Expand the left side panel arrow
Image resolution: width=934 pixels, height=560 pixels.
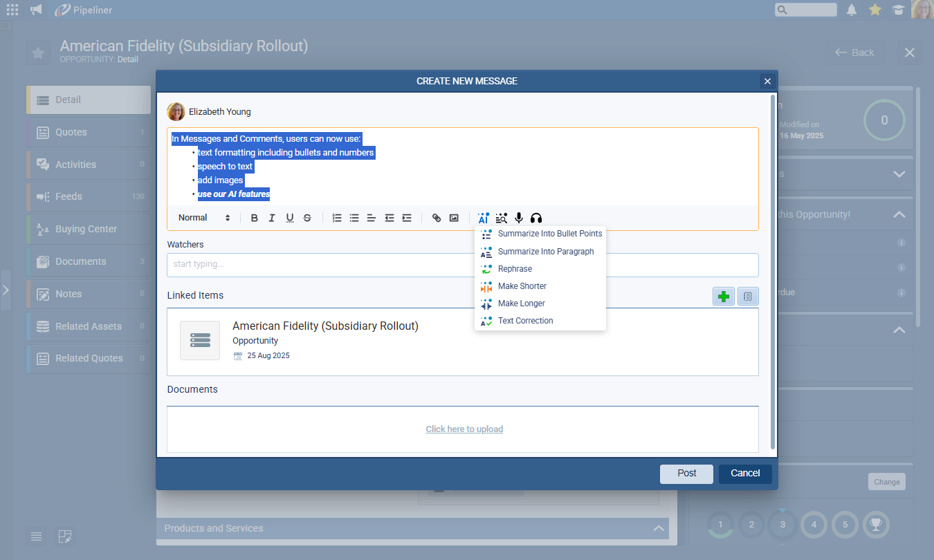6,290
